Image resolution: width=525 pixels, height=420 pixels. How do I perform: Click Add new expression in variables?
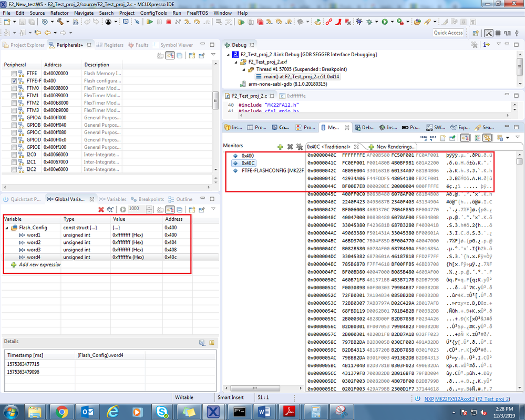click(36, 264)
